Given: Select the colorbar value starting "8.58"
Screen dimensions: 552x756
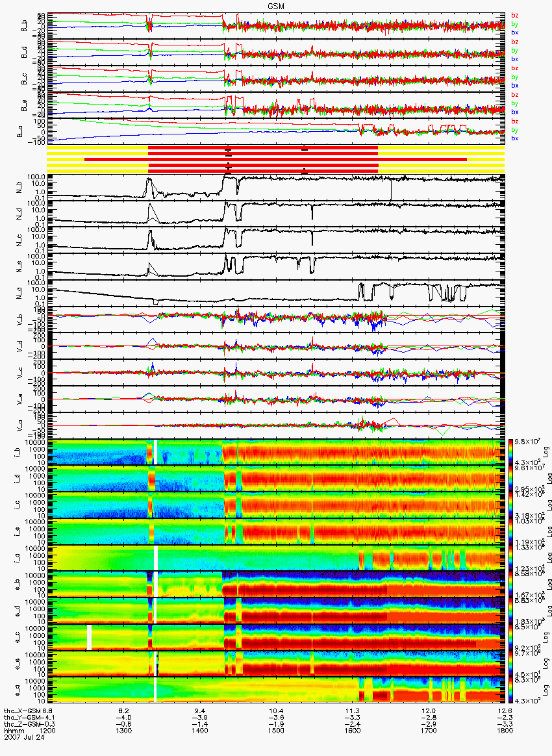Looking at the screenshot, I should [x=529, y=573].
